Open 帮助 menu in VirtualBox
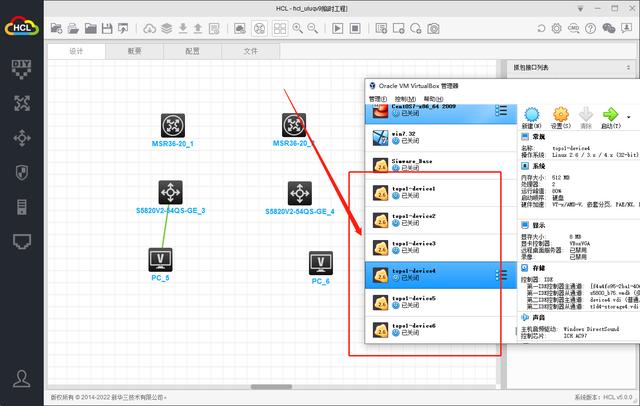The height and width of the screenshot is (406, 640). [433, 99]
